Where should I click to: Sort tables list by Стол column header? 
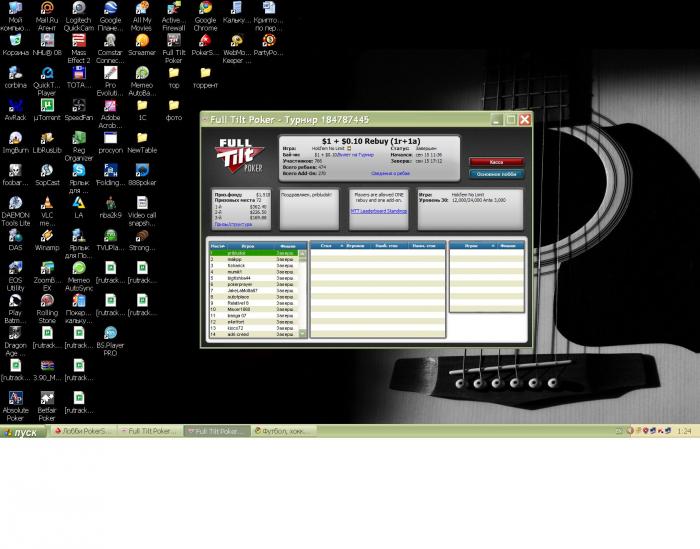tap(326, 246)
